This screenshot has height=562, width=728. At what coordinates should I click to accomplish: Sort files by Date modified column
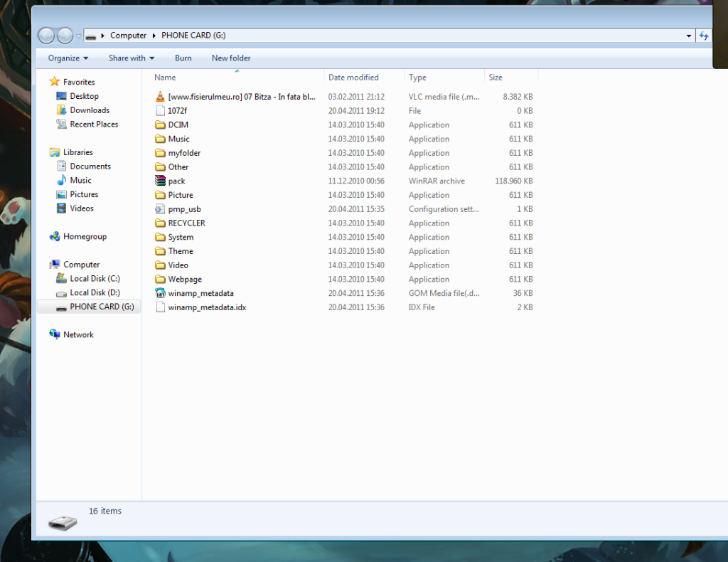tap(353, 78)
